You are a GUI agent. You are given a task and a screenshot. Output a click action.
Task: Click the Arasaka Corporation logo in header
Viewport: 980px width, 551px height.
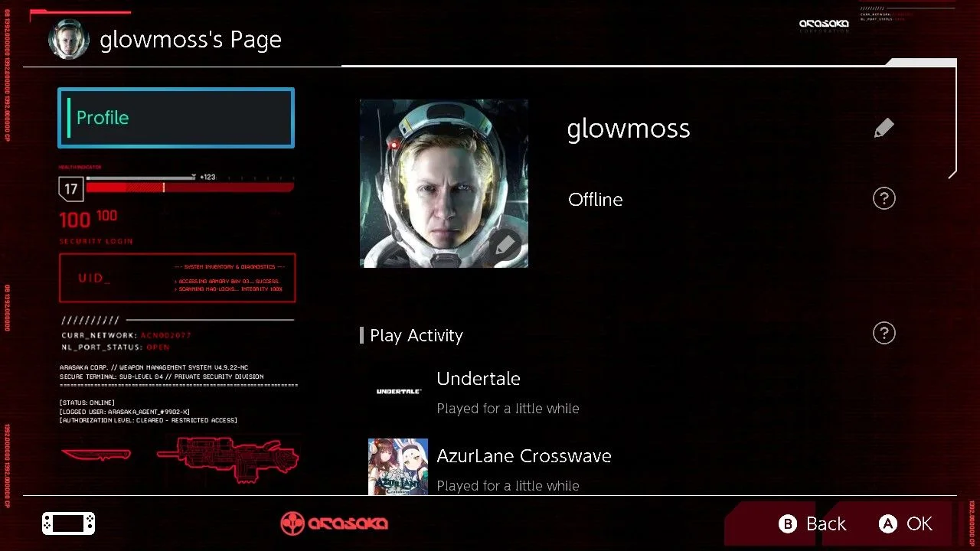[824, 25]
